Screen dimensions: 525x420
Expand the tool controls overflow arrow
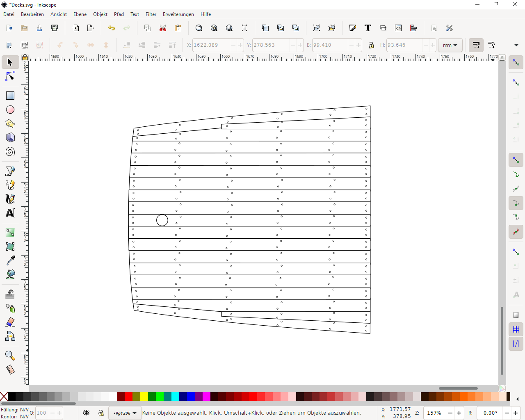516,45
